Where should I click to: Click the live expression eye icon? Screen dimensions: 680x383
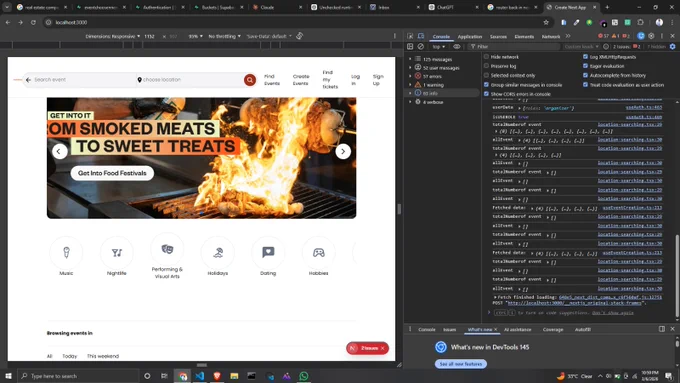pyautogui.click(x=457, y=46)
